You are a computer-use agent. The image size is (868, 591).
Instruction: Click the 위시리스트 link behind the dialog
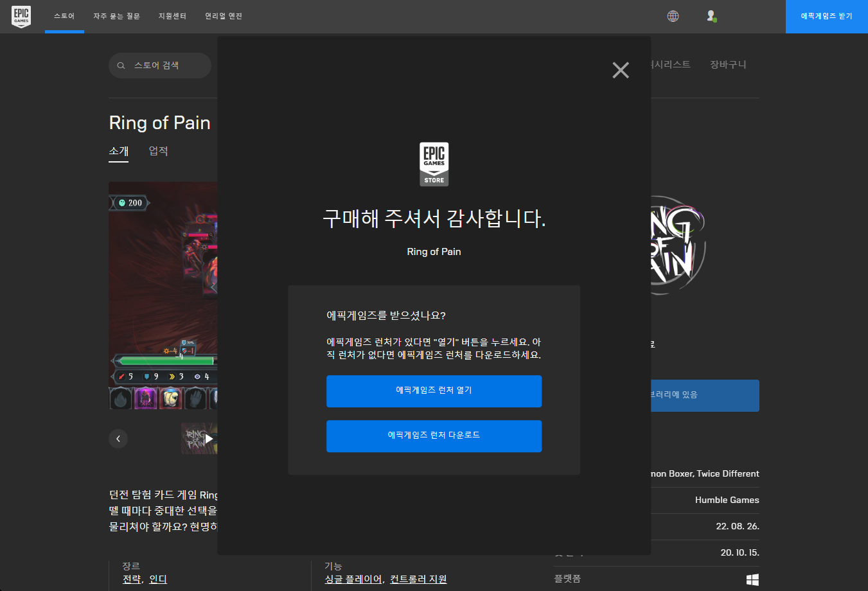click(671, 64)
